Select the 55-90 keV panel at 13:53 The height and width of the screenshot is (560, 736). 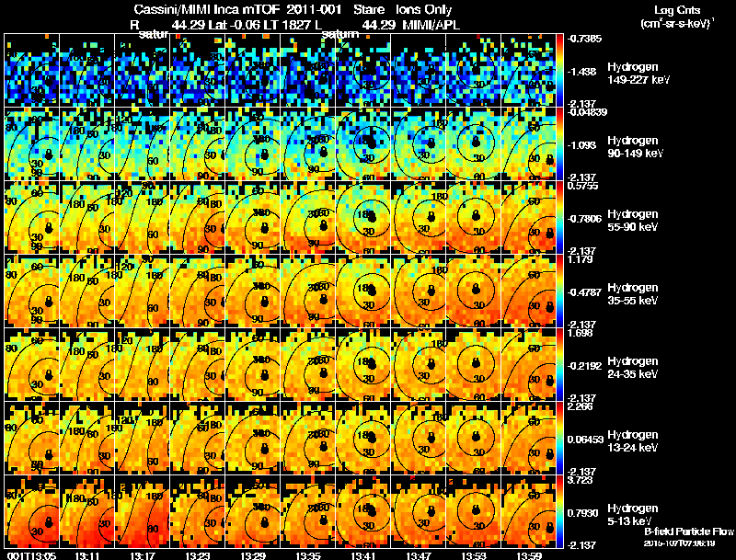click(x=474, y=218)
